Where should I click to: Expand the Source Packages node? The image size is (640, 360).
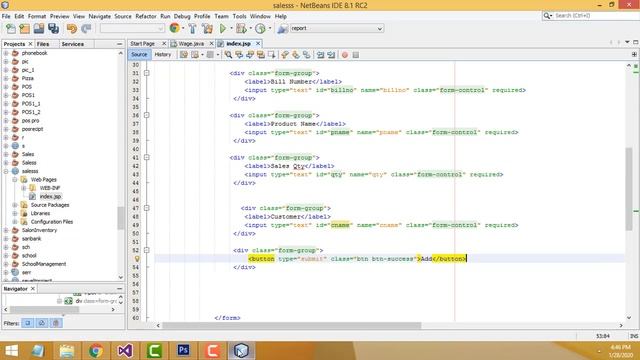coord(15,205)
